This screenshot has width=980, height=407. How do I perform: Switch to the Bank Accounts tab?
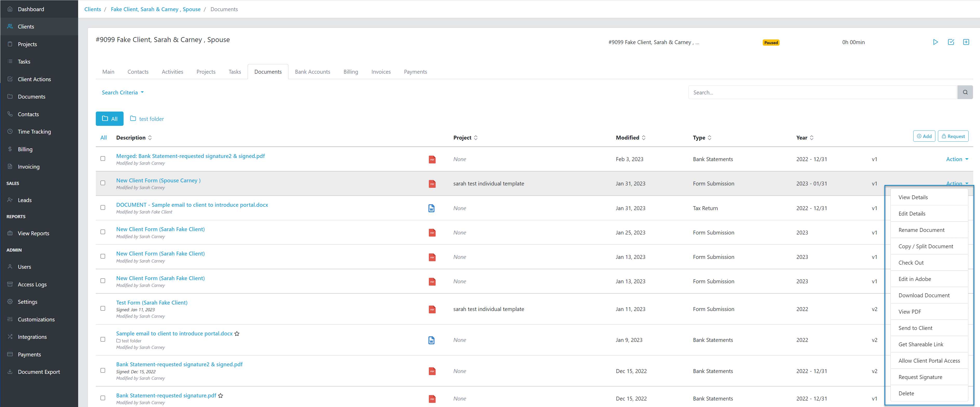point(312,71)
